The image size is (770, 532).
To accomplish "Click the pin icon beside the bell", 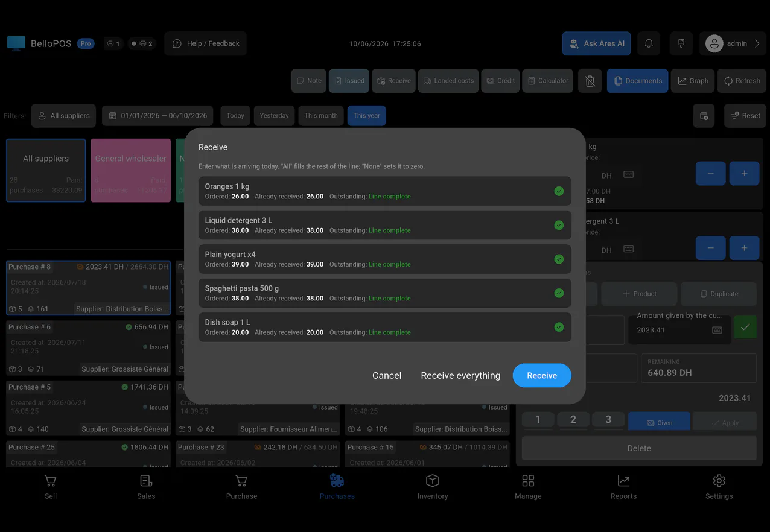I will 681,43.
